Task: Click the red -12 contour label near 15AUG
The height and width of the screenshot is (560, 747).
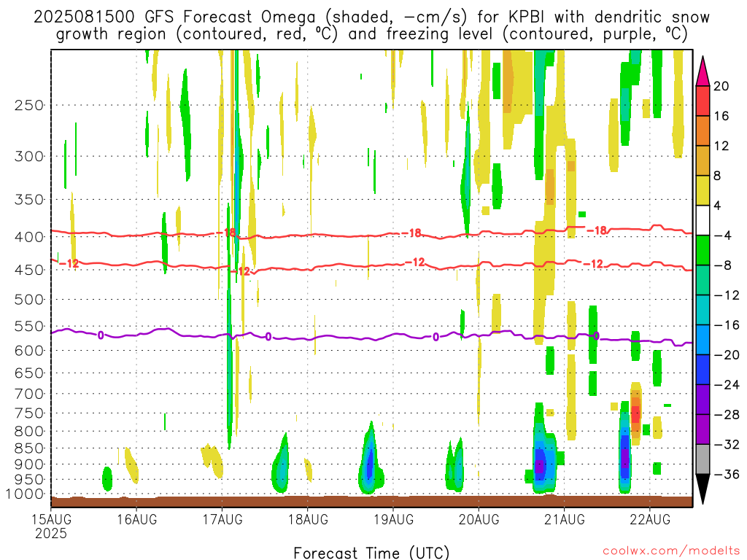Action: click(x=69, y=263)
